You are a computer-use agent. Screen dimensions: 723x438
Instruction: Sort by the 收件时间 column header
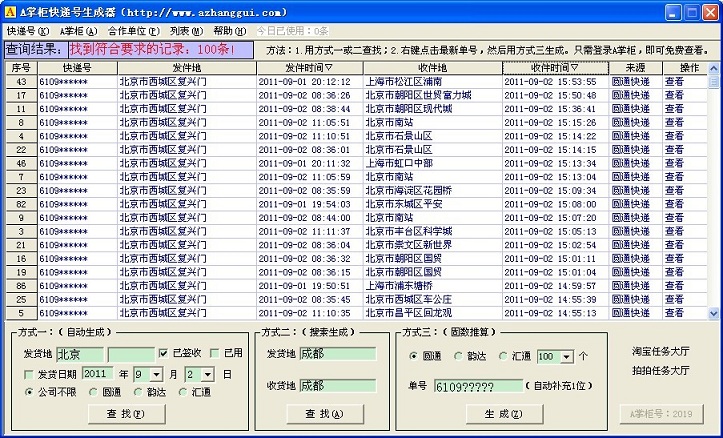click(x=555, y=68)
